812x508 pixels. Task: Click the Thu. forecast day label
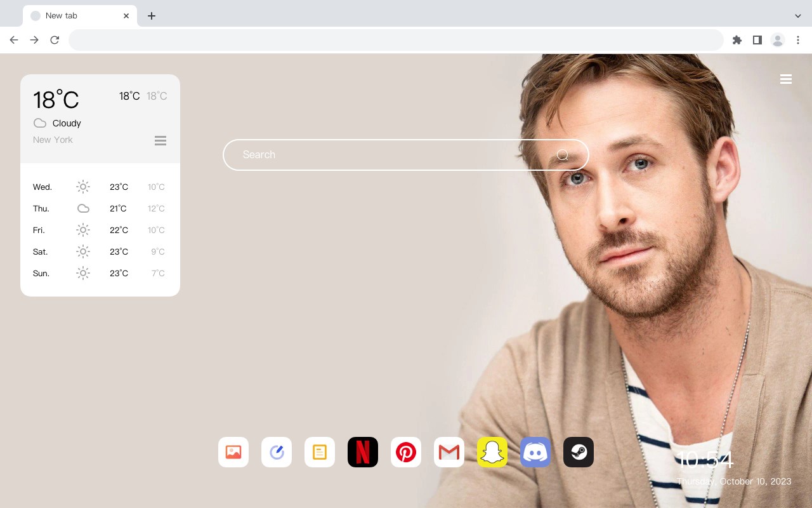tap(41, 208)
